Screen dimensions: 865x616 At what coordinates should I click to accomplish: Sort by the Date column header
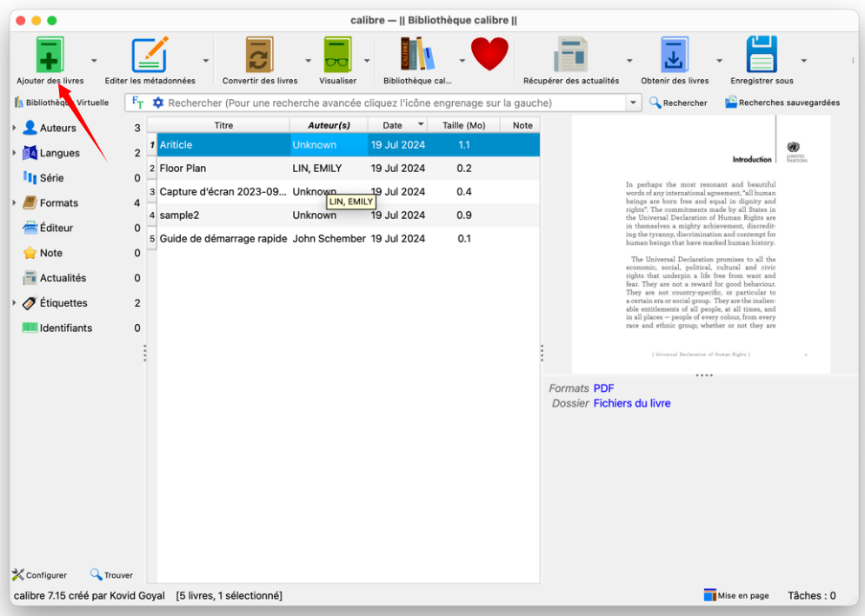pos(397,125)
